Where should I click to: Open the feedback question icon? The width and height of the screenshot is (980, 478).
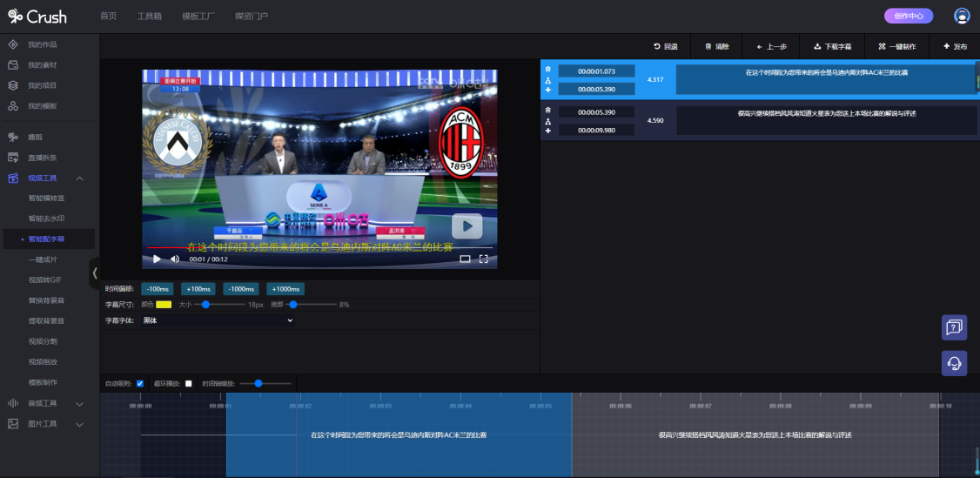pos(955,327)
